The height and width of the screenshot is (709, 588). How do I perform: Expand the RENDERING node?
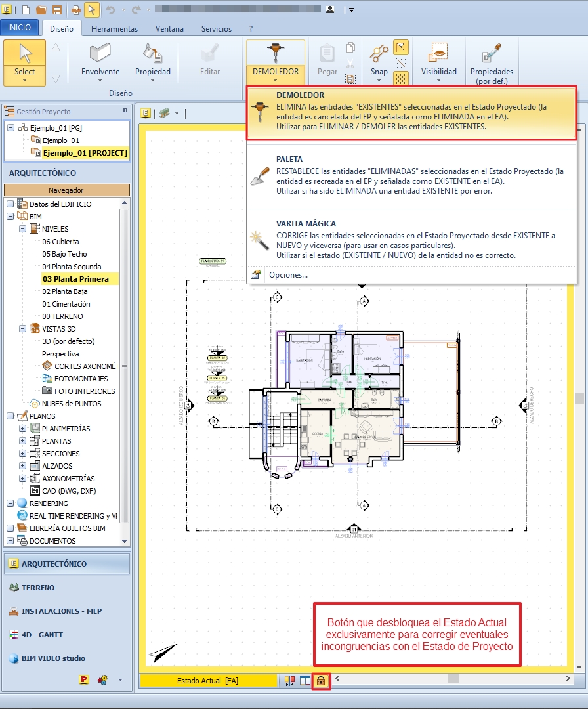(x=10, y=504)
